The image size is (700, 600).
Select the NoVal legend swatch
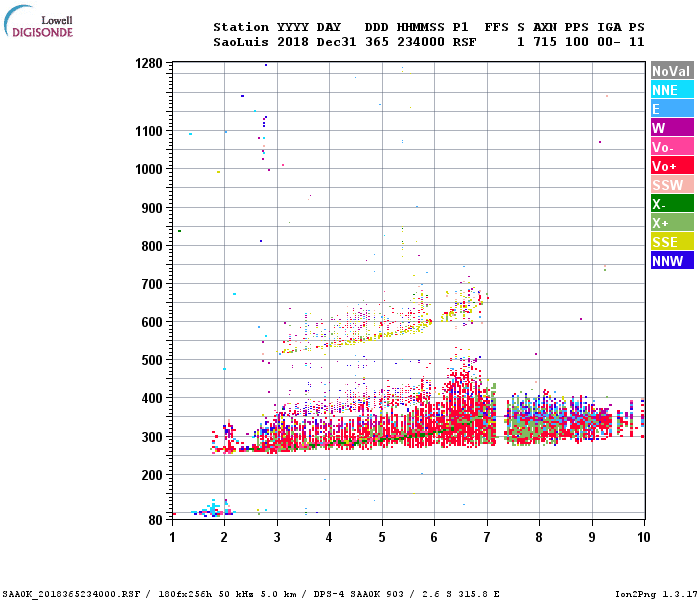672,71
